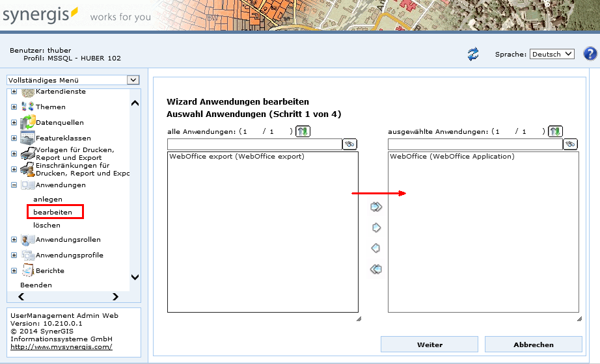Viewport: 600px width, 364px height.
Task: Open the Featureklassen menu entry
Action: click(x=63, y=138)
